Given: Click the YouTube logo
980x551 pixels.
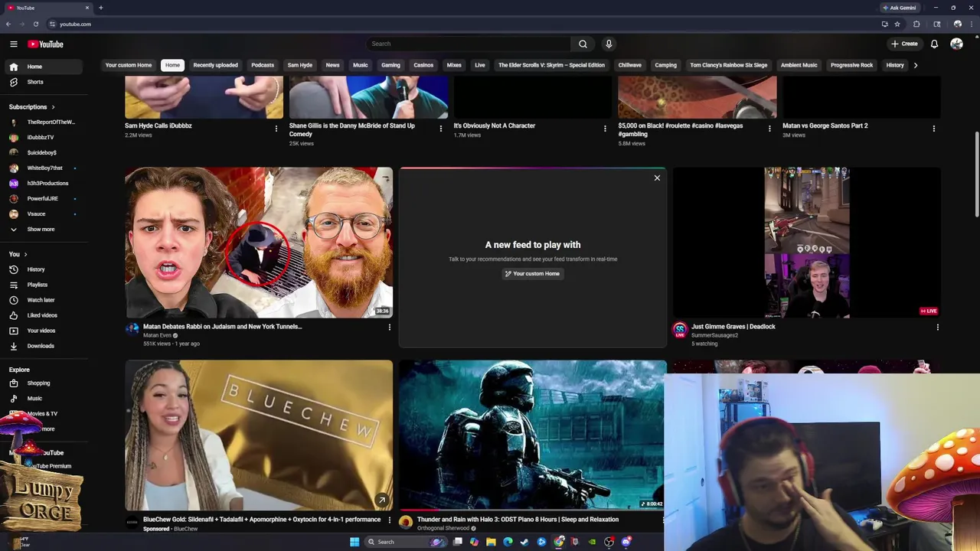Looking at the screenshot, I should tap(46, 44).
